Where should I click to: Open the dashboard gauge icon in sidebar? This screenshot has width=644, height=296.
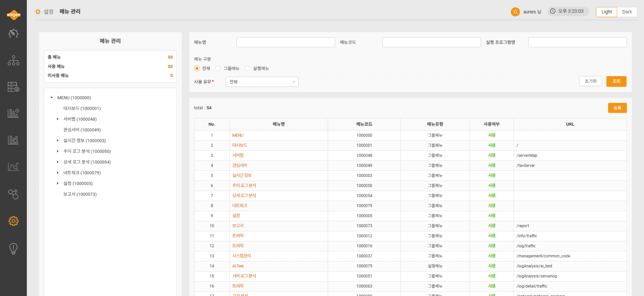[13, 34]
